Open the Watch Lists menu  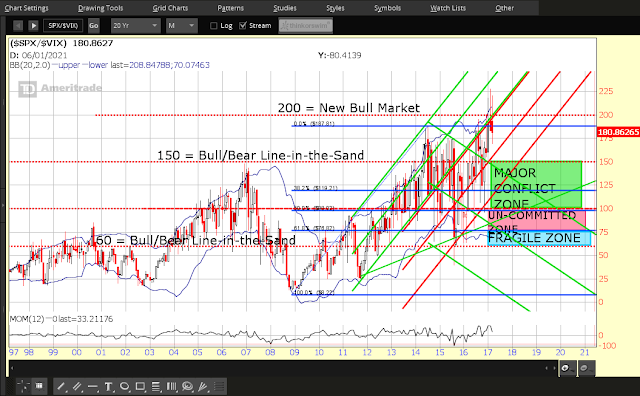[x=448, y=8]
